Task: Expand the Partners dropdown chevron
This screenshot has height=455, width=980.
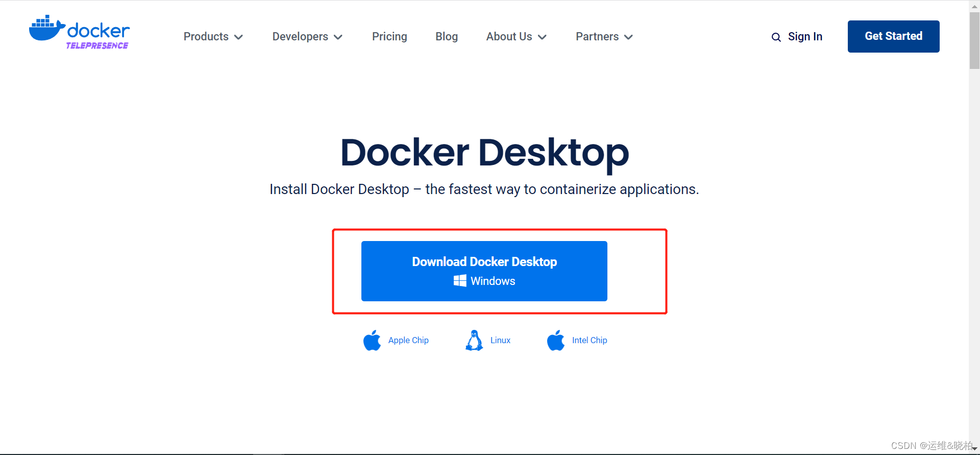Action: point(628,37)
